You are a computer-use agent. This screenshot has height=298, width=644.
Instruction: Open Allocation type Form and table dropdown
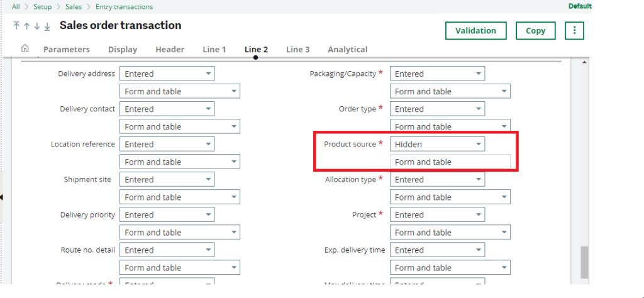[450, 197]
